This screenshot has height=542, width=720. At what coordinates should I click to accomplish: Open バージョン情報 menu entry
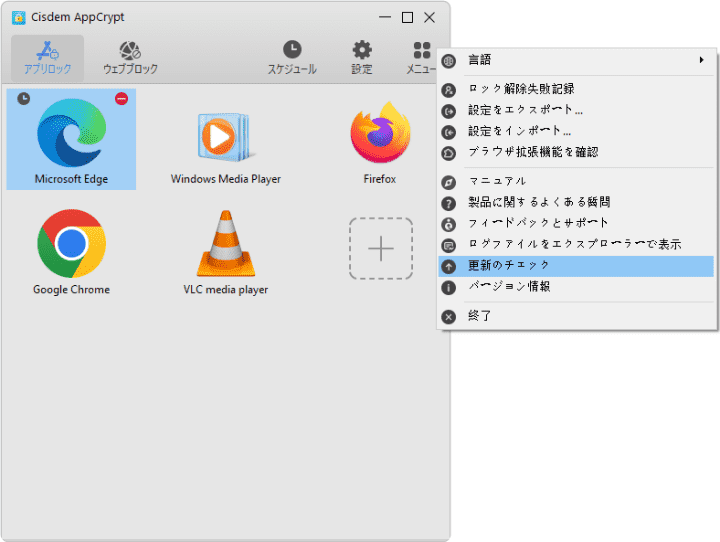coord(576,288)
